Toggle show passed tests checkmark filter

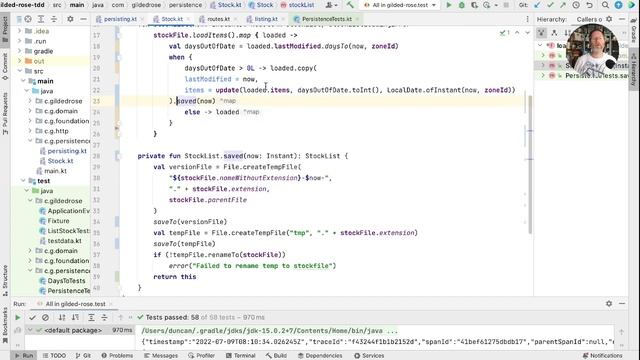32,317
